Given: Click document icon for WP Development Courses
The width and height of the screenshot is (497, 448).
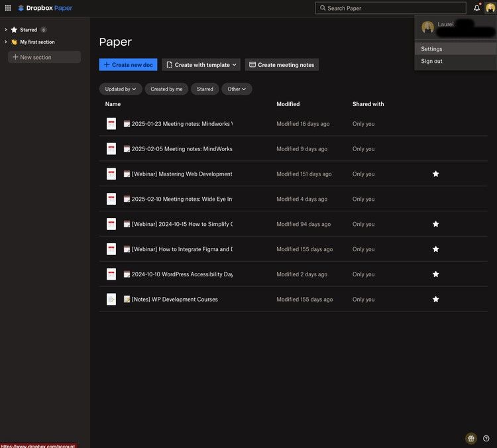Looking at the screenshot, I should pyautogui.click(x=111, y=300).
